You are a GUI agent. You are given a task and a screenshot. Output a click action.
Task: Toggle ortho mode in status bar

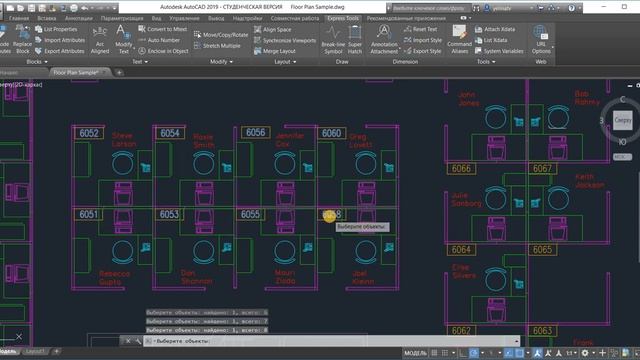coord(462,353)
